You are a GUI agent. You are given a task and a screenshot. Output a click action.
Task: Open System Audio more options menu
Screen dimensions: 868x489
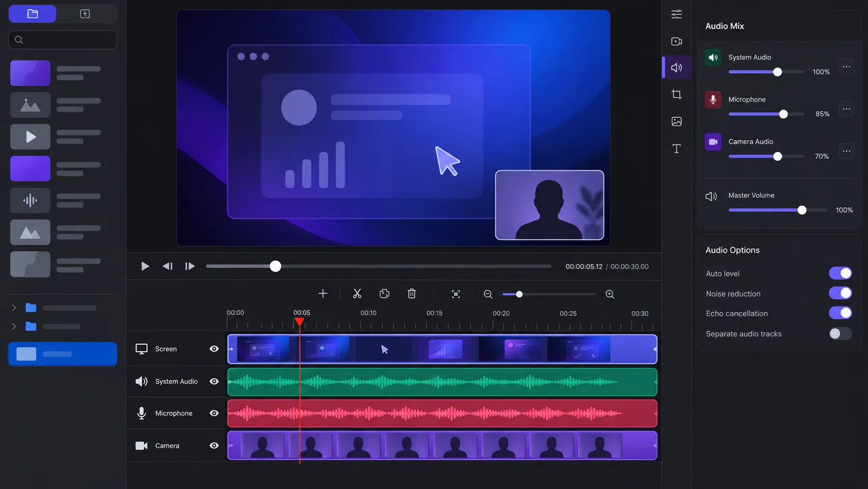(847, 67)
